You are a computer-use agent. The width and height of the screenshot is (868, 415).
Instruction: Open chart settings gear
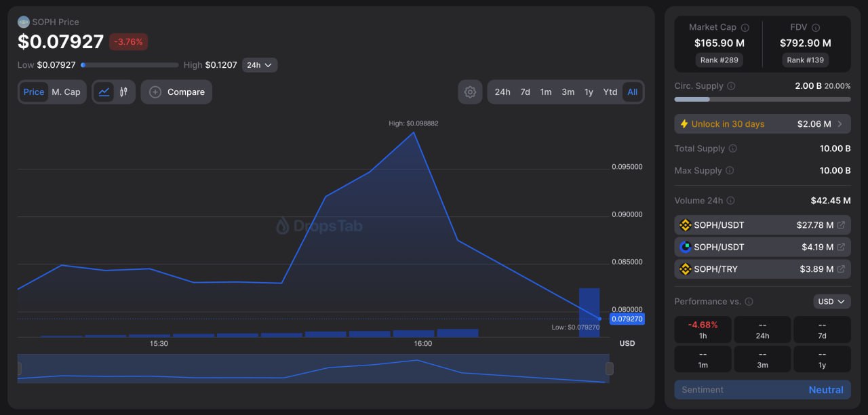point(470,92)
